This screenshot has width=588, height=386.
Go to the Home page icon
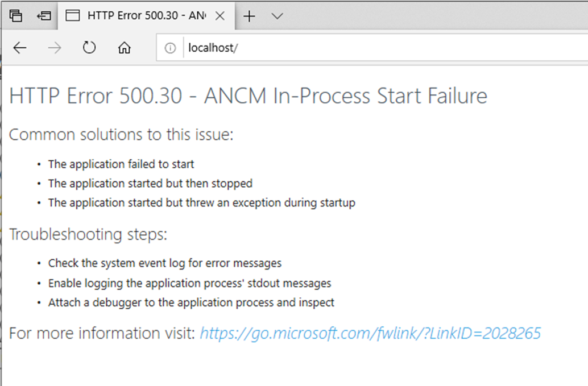tap(124, 48)
